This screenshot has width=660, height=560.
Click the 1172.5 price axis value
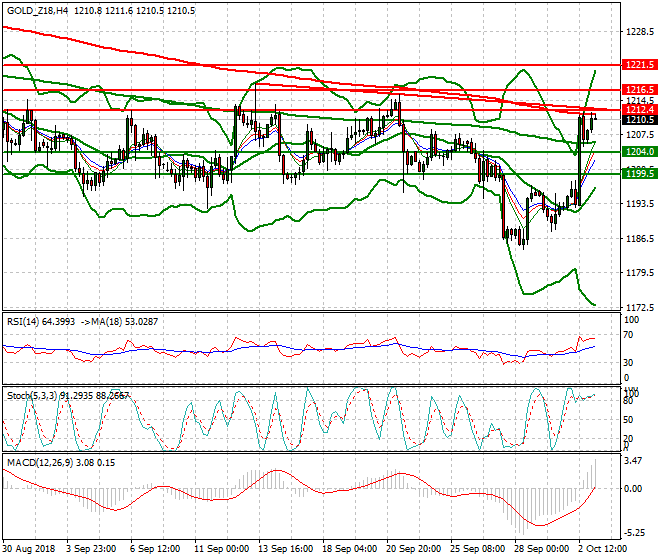point(640,308)
